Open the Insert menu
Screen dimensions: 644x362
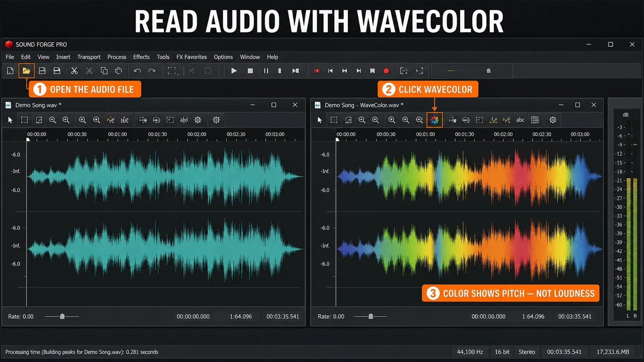pos(63,57)
